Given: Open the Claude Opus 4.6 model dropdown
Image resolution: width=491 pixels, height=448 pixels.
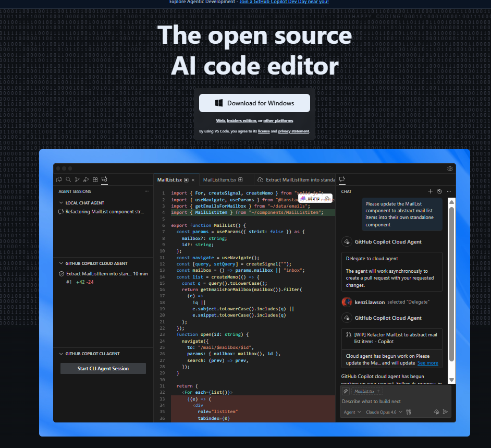Looking at the screenshot, I should (383, 412).
